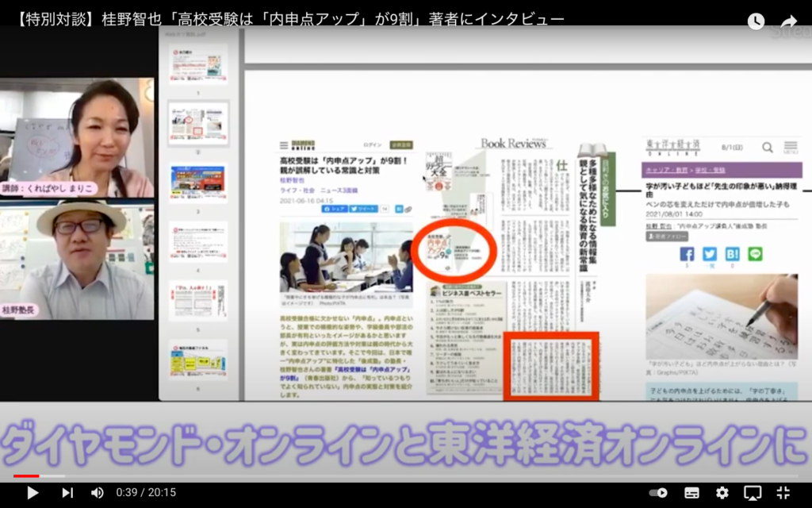Toggle the autoplay switch
Screen dimensions: 812x508
[658, 492]
